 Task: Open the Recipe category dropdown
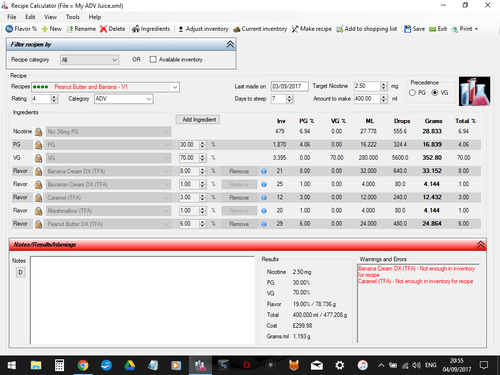tap(90, 60)
